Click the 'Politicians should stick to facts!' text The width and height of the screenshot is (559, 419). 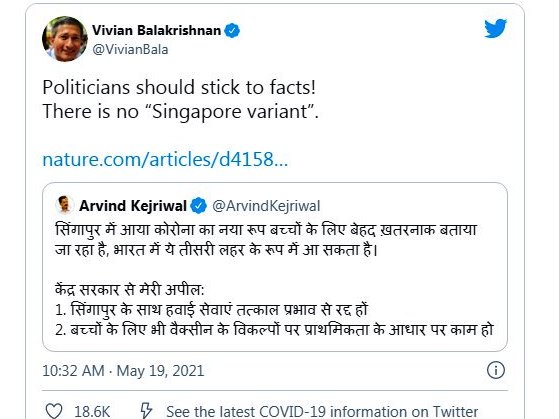click(179, 87)
